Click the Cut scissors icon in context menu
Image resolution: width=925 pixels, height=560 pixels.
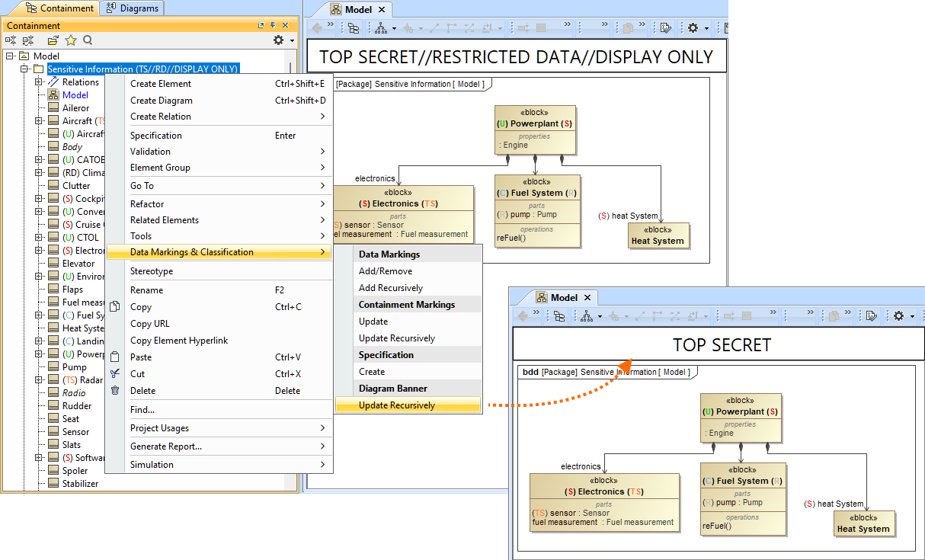pos(115,373)
